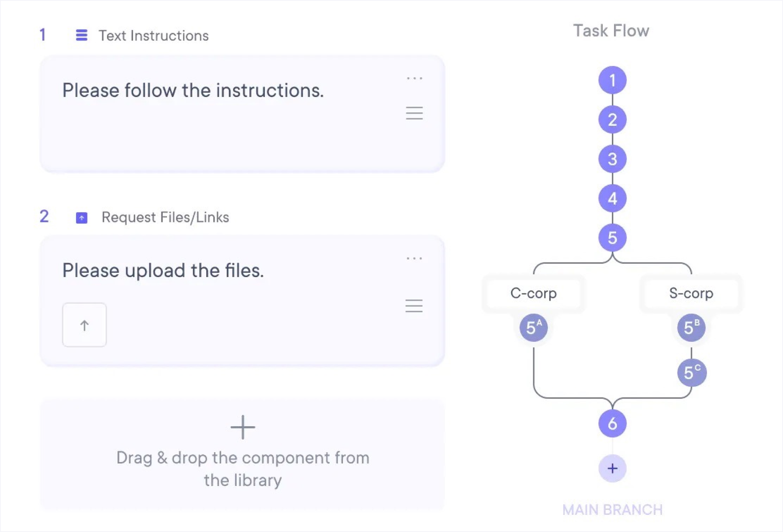Image resolution: width=783 pixels, height=532 pixels.
Task: Open the three-dot menu on instructions card
Action: (x=415, y=78)
